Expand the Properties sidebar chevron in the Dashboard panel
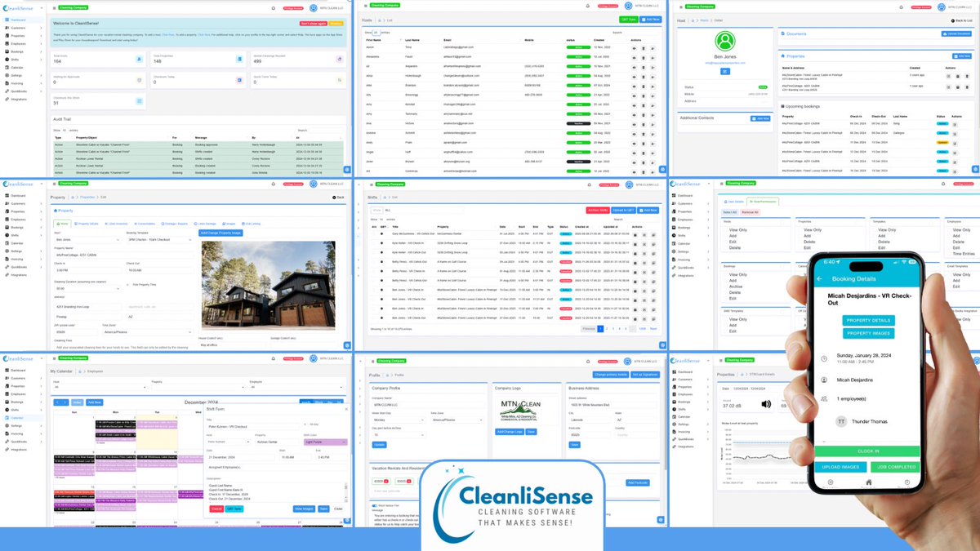980x551 pixels. (41, 36)
